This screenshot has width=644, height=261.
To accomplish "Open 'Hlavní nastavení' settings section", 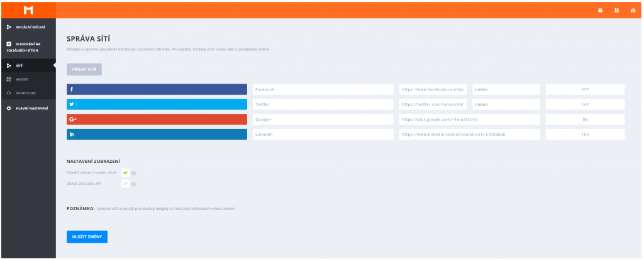I will click(29, 109).
